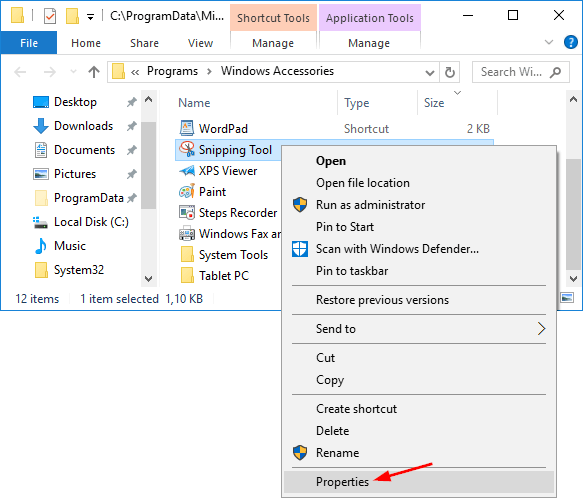The height and width of the screenshot is (498, 583).
Task: Click the XPS Viewer icon
Action: pyautogui.click(x=187, y=171)
